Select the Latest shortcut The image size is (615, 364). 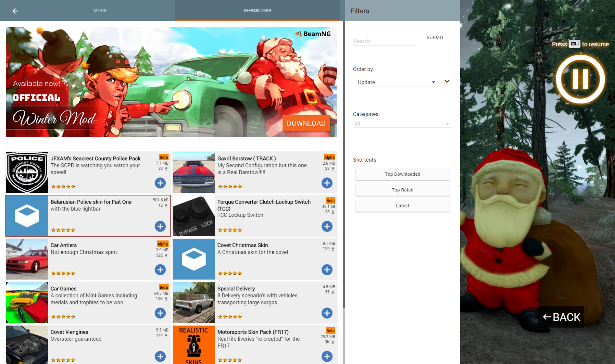(402, 206)
